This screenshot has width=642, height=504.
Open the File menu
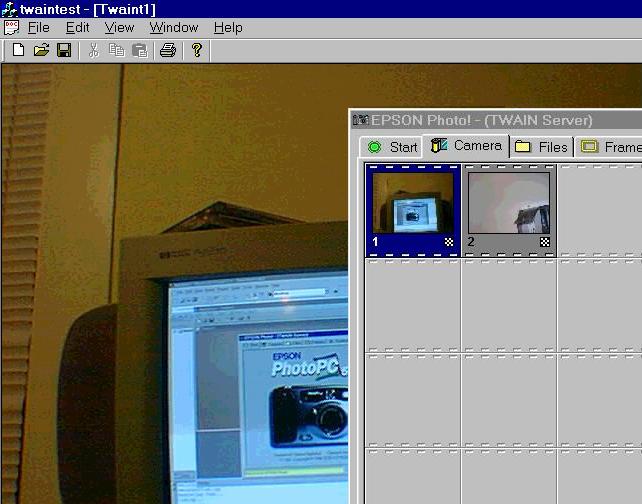click(x=38, y=28)
